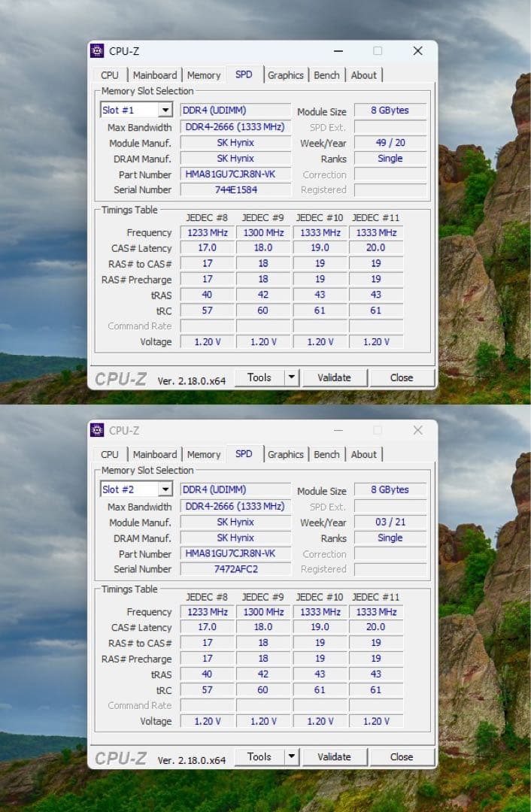Open the Bench tab in the Slot #1 window
This screenshot has height=812, width=531.
coord(326,75)
